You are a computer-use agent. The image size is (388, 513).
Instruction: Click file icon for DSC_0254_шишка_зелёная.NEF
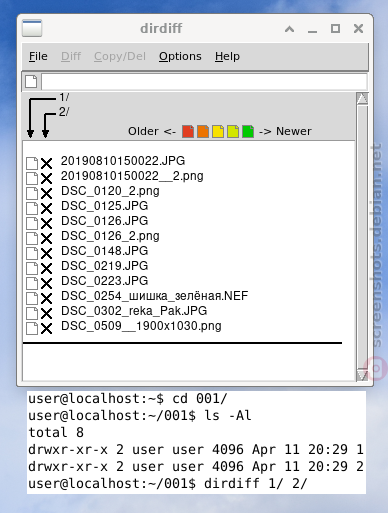[32, 298]
